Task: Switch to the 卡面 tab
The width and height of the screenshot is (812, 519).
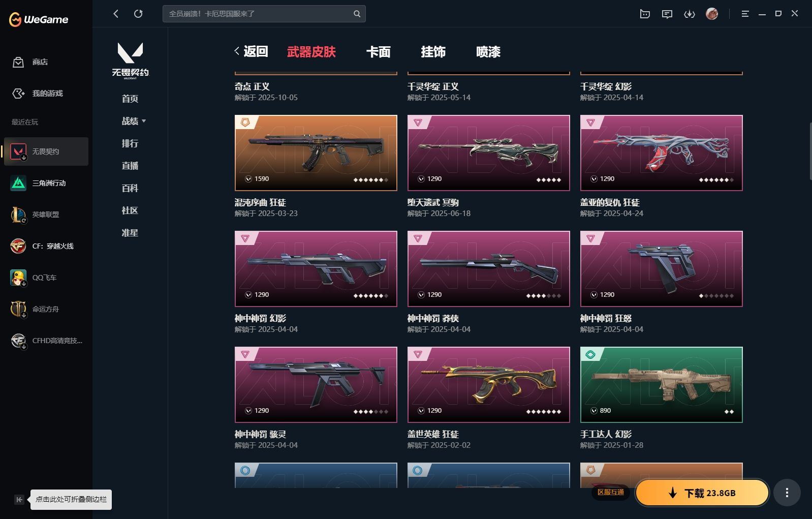Action: pos(379,52)
